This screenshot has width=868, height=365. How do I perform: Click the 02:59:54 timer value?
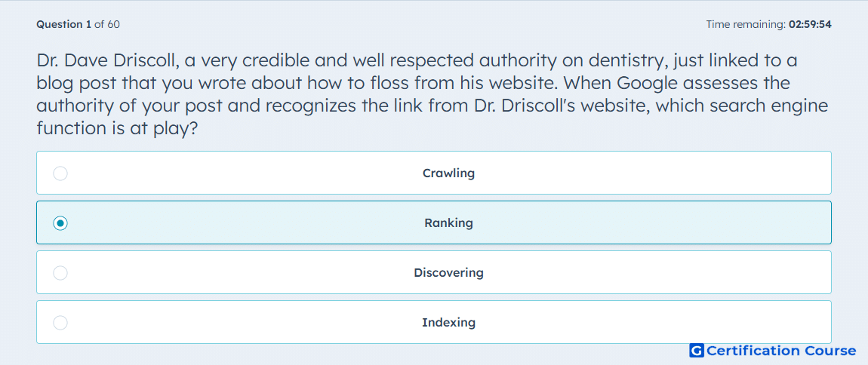(811, 24)
